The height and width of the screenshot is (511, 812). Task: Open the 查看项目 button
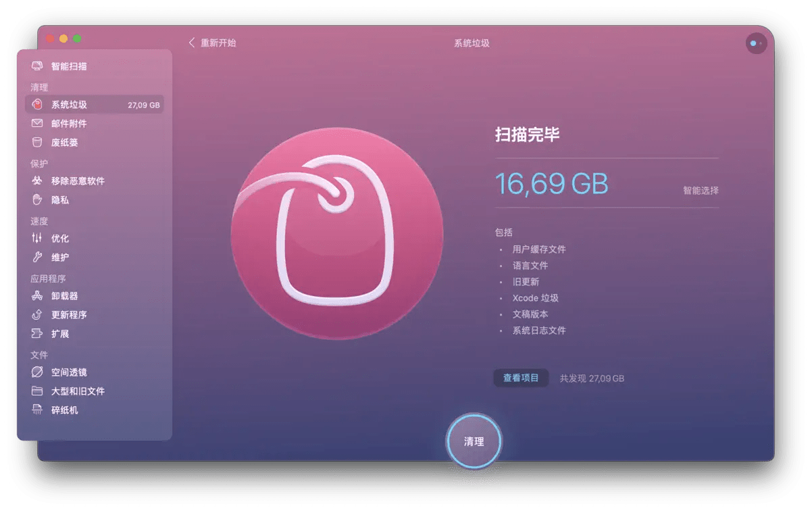[x=521, y=378]
